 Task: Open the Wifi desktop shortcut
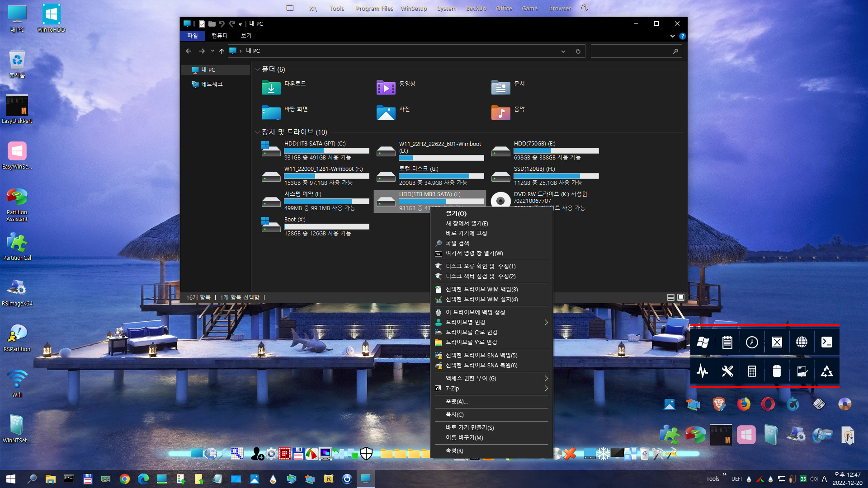point(17,383)
